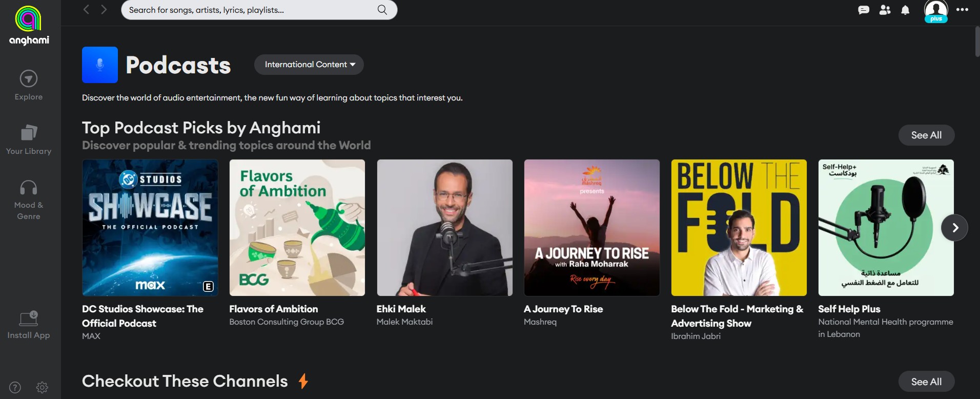Open Ehki Malek podcast cover
This screenshot has height=399, width=980.
(x=444, y=228)
